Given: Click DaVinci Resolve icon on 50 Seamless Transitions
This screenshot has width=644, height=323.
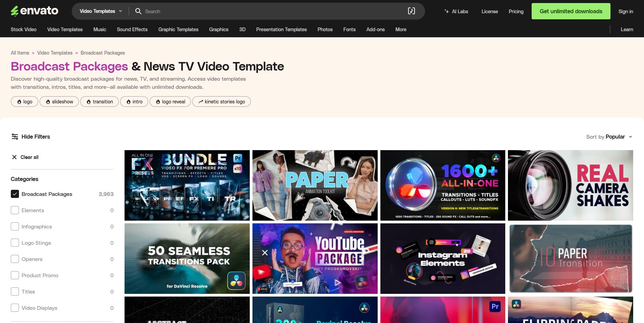Looking at the screenshot, I should 237,281.
